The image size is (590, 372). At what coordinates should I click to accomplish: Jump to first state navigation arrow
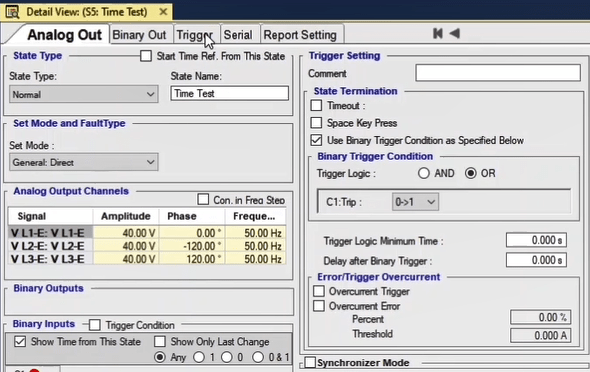(x=438, y=33)
